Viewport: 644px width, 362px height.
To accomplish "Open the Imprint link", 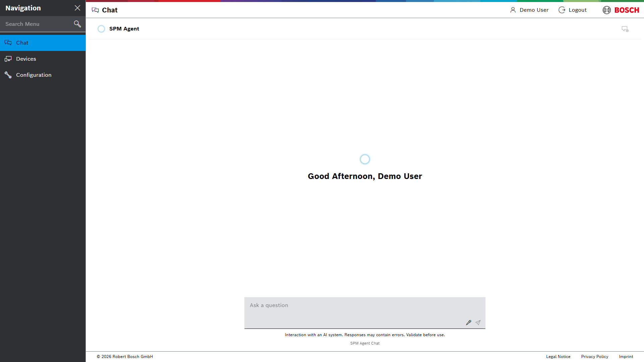I will pyautogui.click(x=626, y=357).
